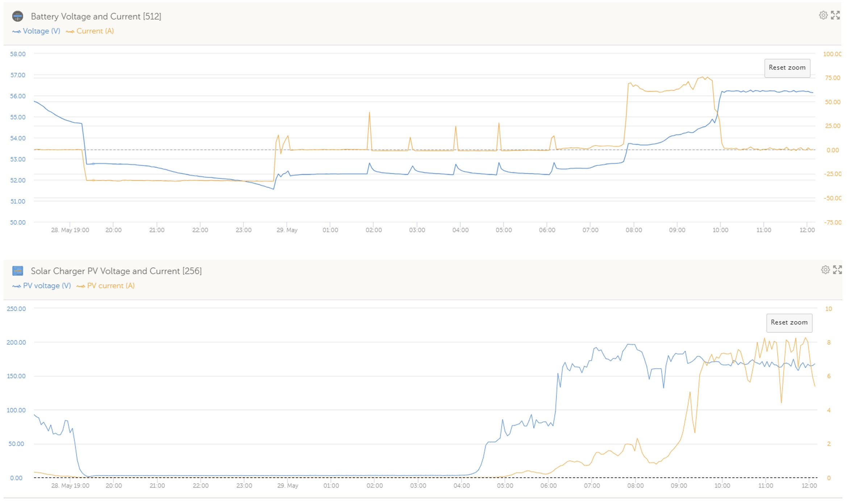
Task: Click the 02:00 current spike in battery chart
Action: 369,113
